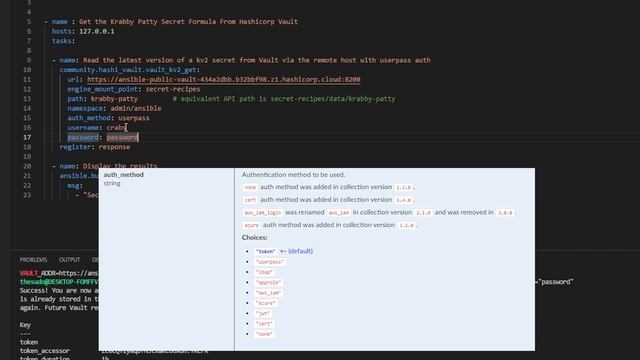Click the 'token_accessor' row in terminal output
This screenshot has width=640, height=360.
click(45, 351)
